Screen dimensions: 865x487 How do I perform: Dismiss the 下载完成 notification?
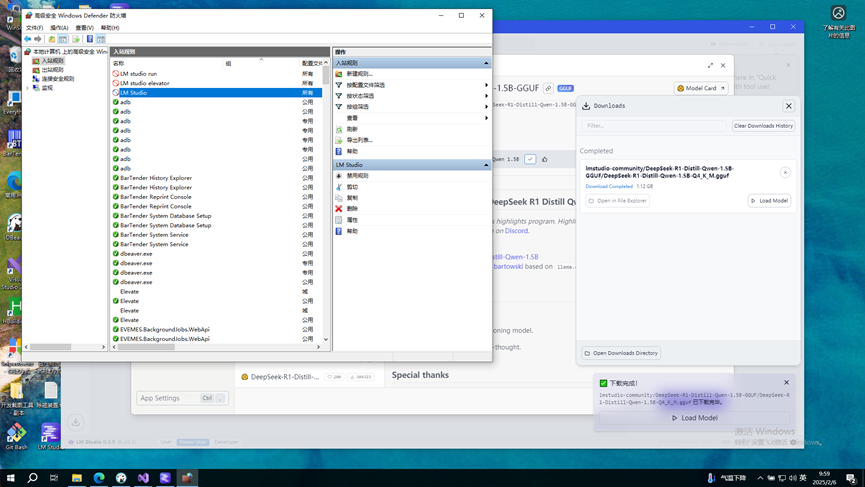point(786,383)
